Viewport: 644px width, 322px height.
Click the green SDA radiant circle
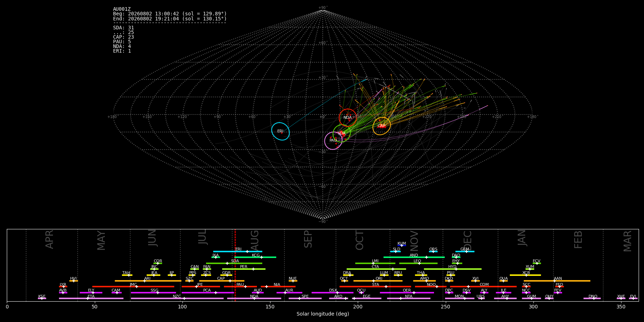click(x=342, y=133)
